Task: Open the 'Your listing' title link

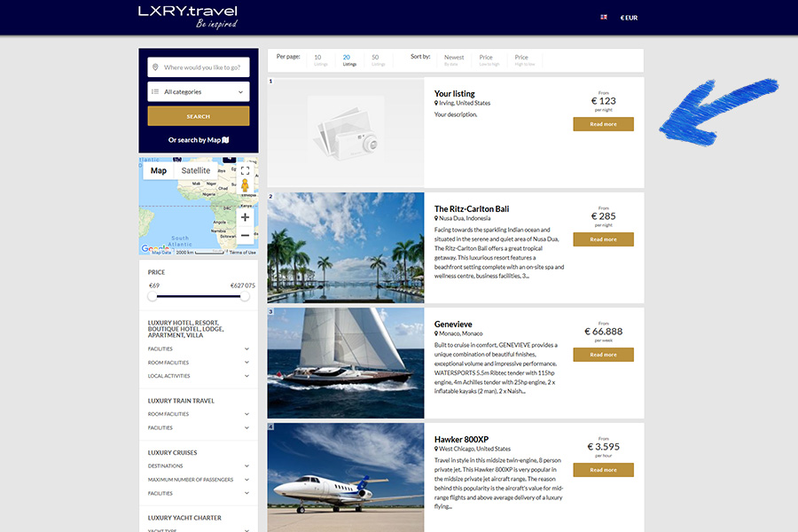Action: coord(455,94)
